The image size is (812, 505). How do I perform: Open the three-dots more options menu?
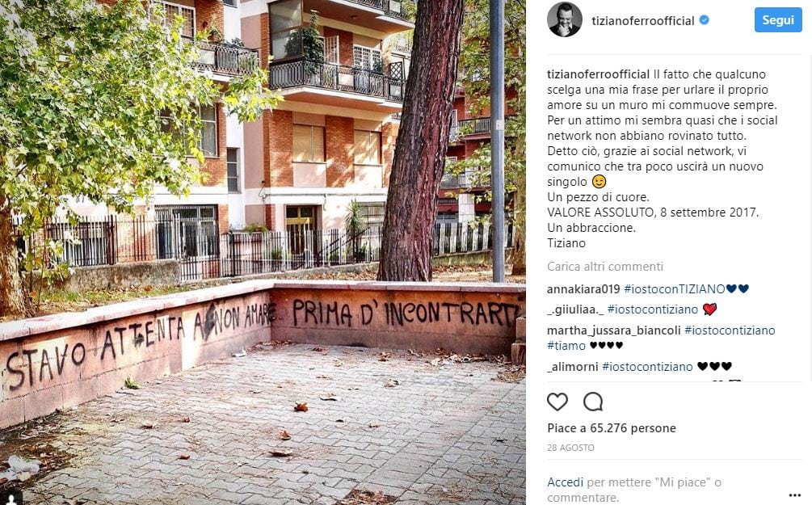click(795, 495)
